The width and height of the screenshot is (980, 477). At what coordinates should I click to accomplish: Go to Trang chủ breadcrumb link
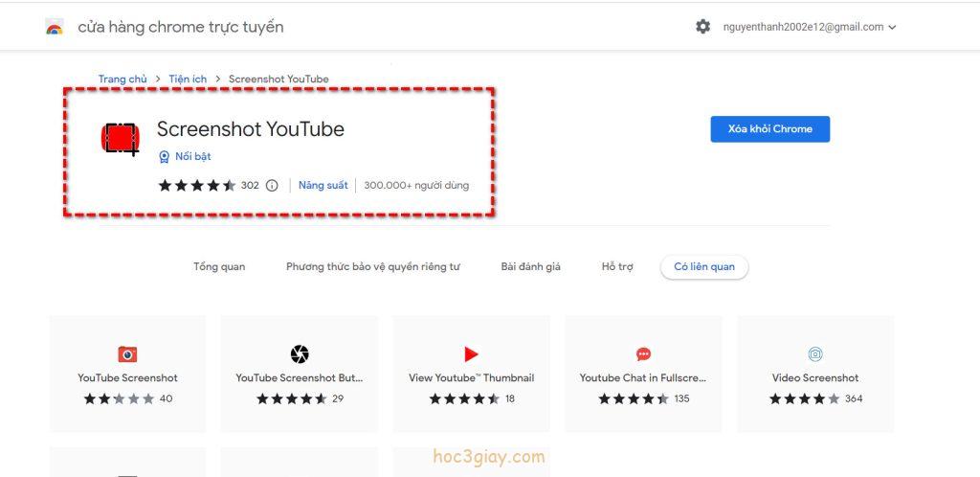tap(122, 79)
